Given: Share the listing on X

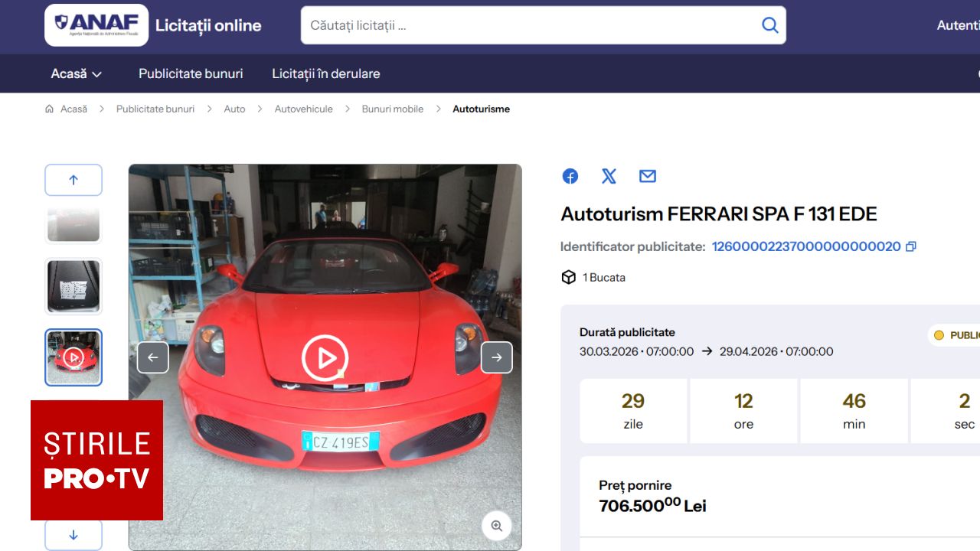Looking at the screenshot, I should [x=609, y=176].
